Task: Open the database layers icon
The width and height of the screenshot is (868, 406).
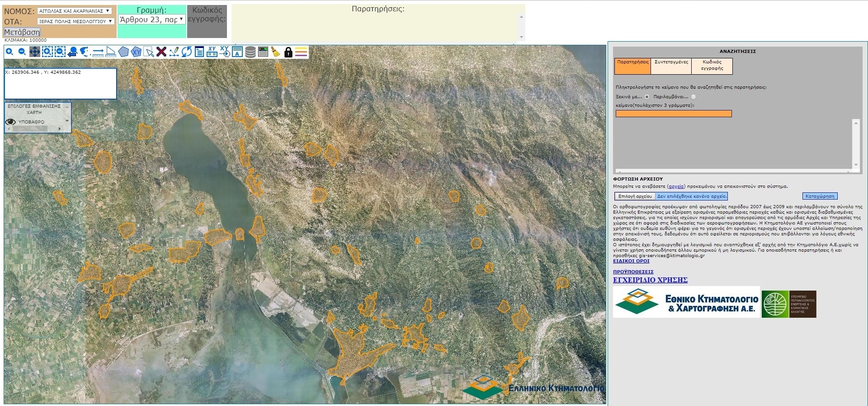Action: point(250,52)
